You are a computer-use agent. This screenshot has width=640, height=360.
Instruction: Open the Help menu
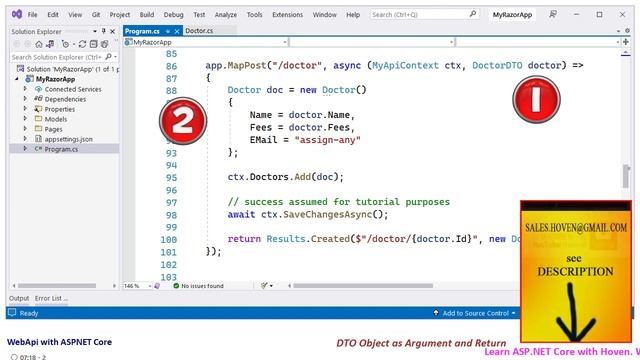point(353,15)
